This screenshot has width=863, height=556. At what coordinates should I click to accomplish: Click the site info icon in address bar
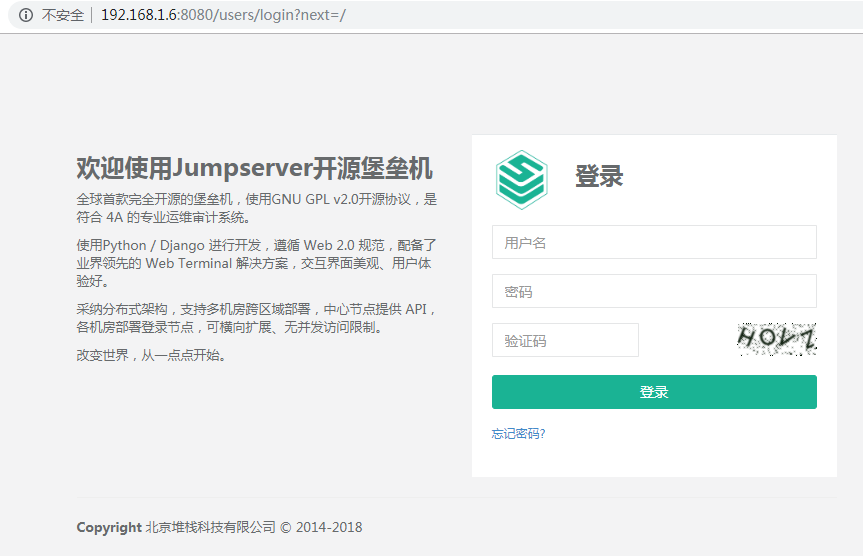pyautogui.click(x=26, y=15)
